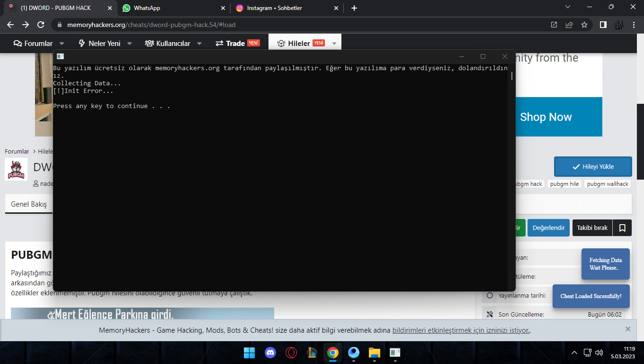Image resolution: width=644 pixels, height=364 pixels.
Task: Open the pubgm hile tag
Action: 564,184
